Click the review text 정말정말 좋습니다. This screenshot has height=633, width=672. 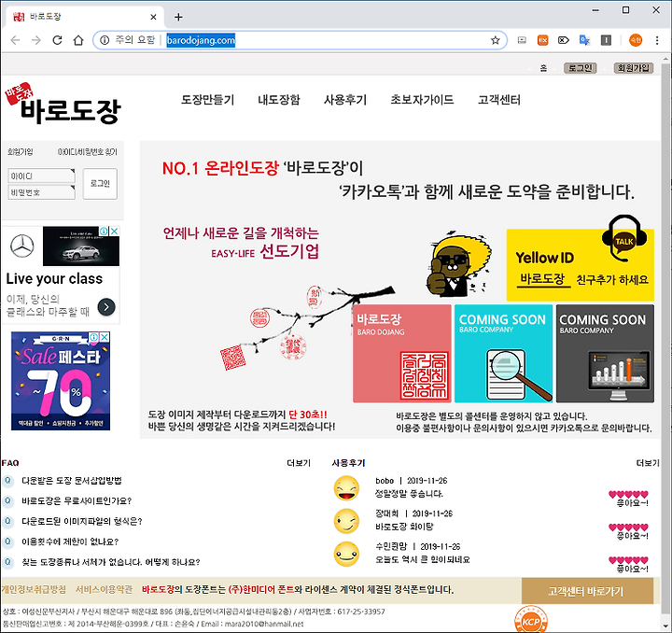409,494
